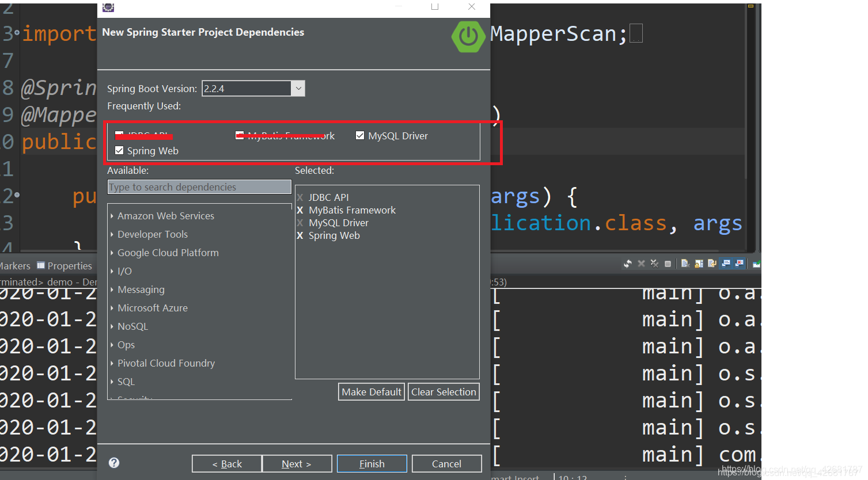This screenshot has height=480, width=868.
Task: Remove MySQL Driver from Selected list
Action: [300, 223]
